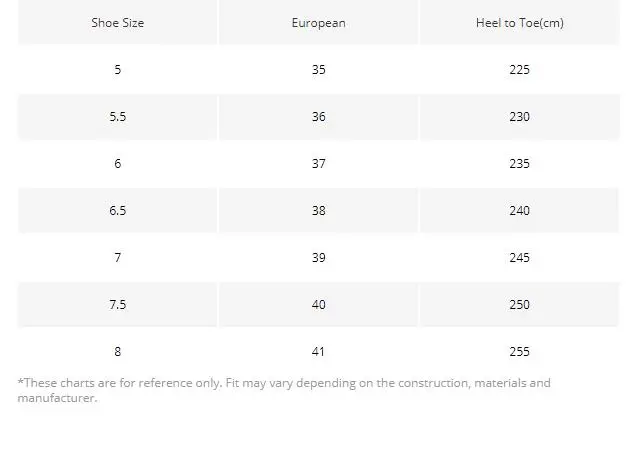Select the shoe size 5 cell
The width and height of the screenshot is (633, 459).
pos(118,70)
